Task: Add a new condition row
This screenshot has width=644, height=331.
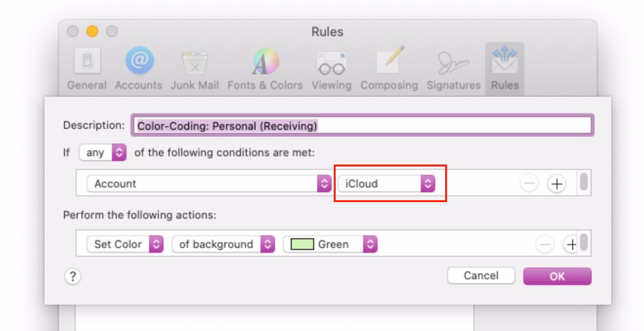Action: (556, 184)
